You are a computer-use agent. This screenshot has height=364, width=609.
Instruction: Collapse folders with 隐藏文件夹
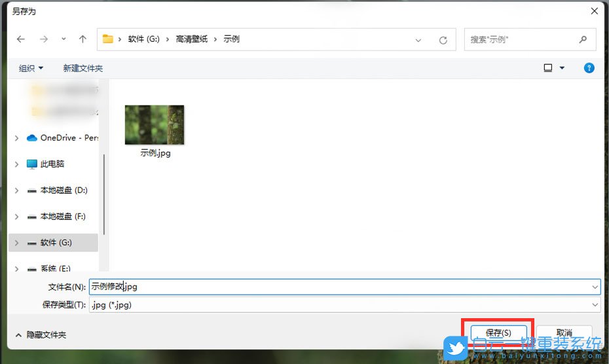tap(41, 335)
